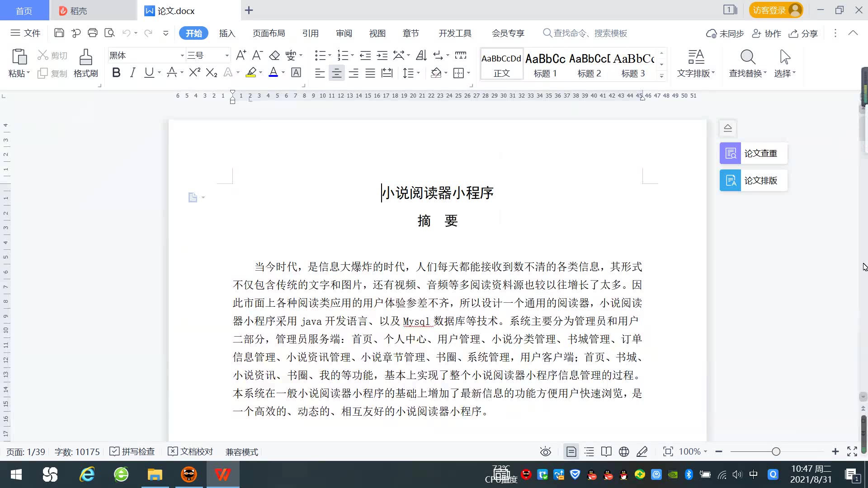This screenshot has height=488, width=868.
Task: Apply the Bold formatting icon
Action: click(116, 73)
